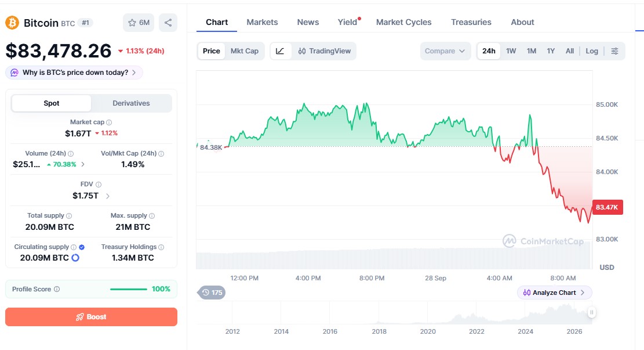Grab the timeline range slider handle

point(591,313)
